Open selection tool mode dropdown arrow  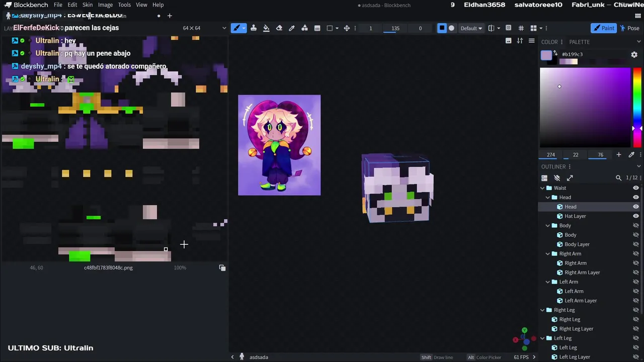[337, 28]
